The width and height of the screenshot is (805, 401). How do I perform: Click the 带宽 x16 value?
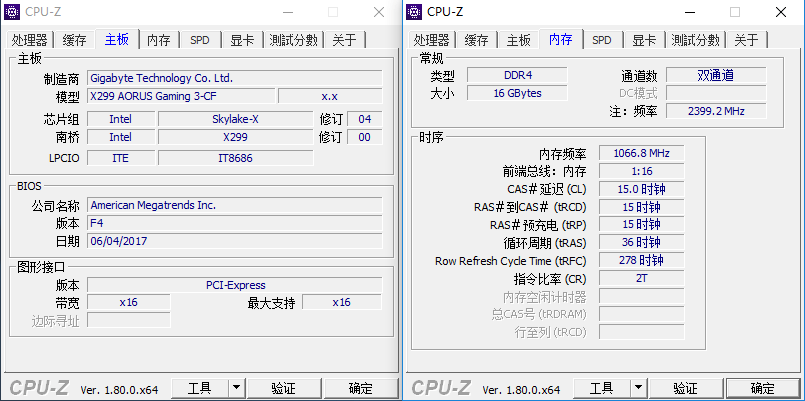click(128, 302)
